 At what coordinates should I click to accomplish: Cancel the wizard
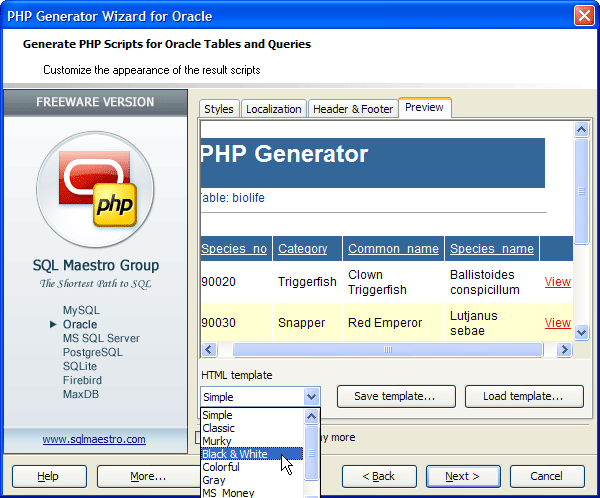547,476
